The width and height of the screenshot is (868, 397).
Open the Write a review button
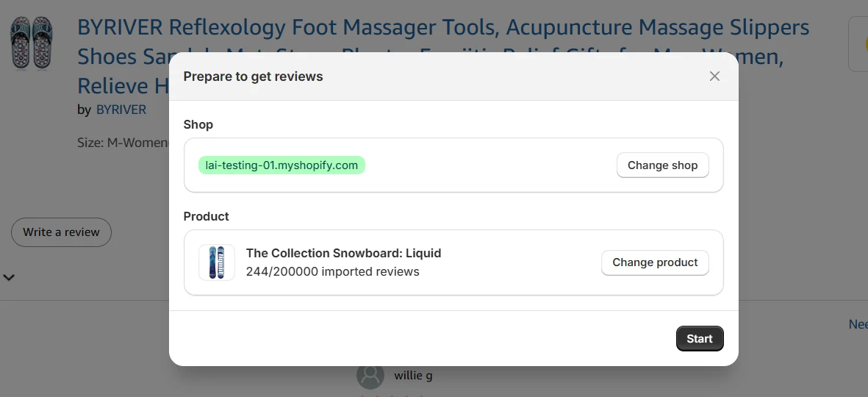tap(61, 232)
